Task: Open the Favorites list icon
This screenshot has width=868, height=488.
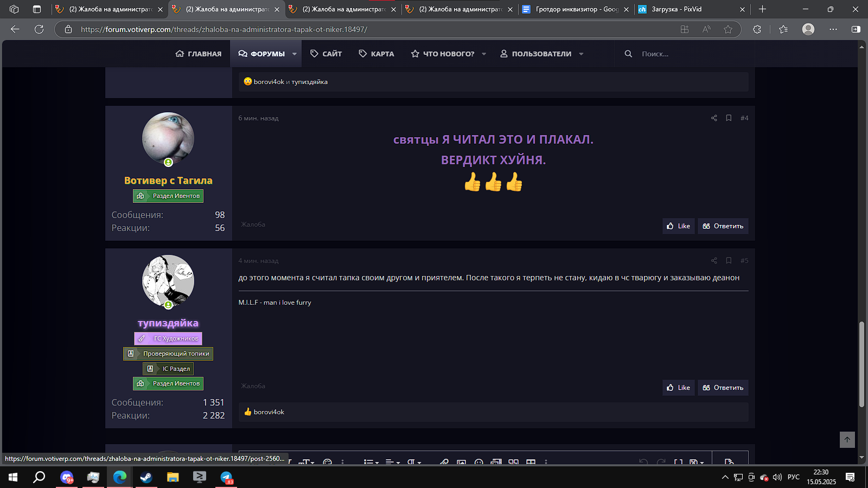Action: tap(783, 29)
